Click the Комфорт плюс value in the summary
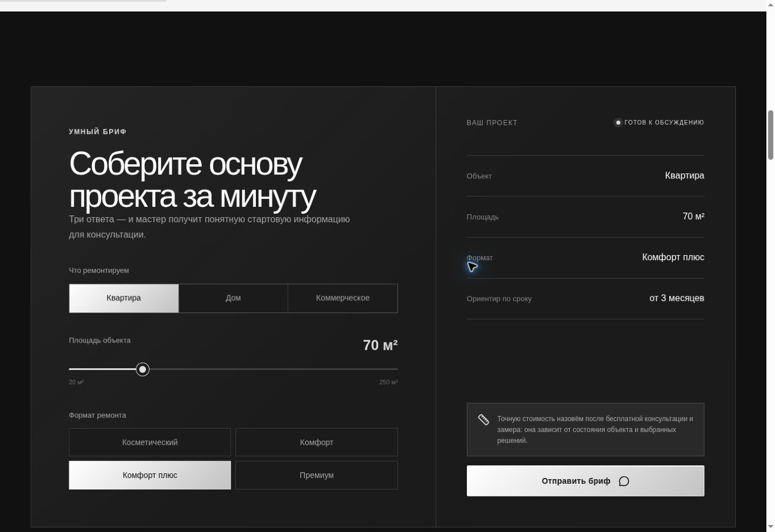Image resolution: width=775 pixels, height=532 pixels. click(x=673, y=257)
